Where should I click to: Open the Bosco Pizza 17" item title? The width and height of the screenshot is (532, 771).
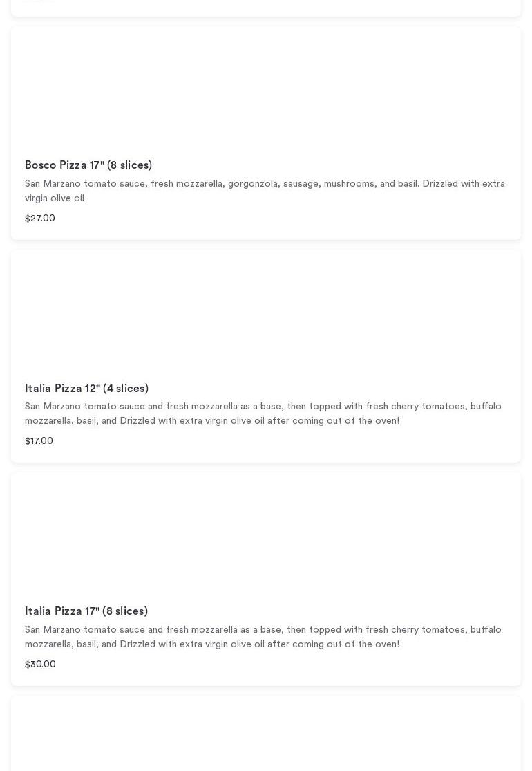(88, 165)
